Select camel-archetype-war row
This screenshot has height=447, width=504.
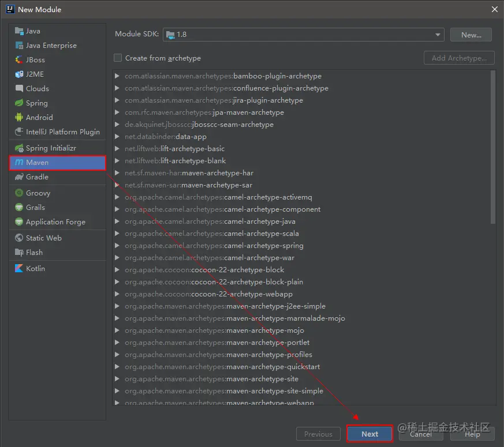click(302, 258)
